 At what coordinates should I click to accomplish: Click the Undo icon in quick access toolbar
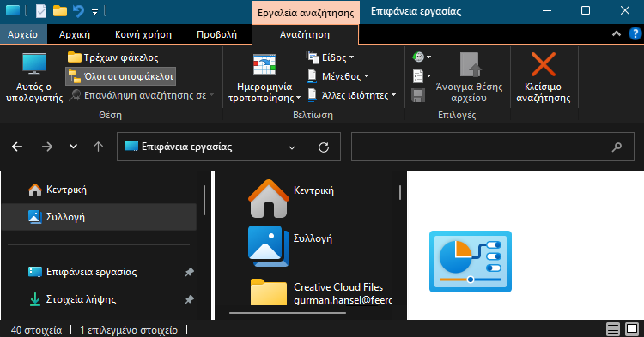pos(78,11)
